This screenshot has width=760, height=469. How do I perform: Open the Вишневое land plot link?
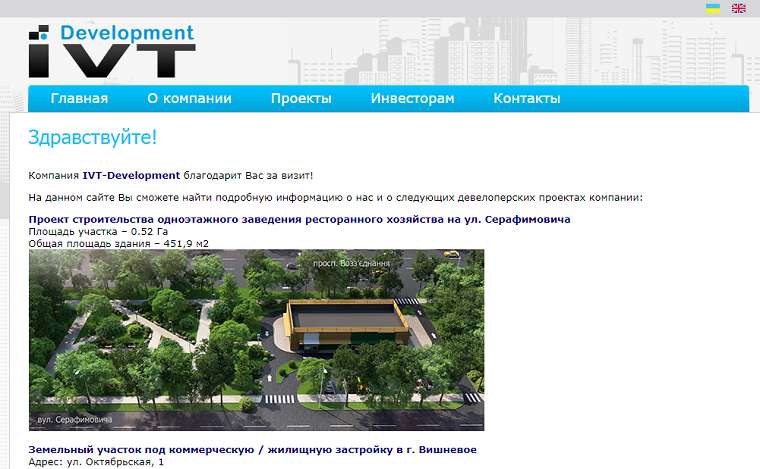[x=252, y=450]
